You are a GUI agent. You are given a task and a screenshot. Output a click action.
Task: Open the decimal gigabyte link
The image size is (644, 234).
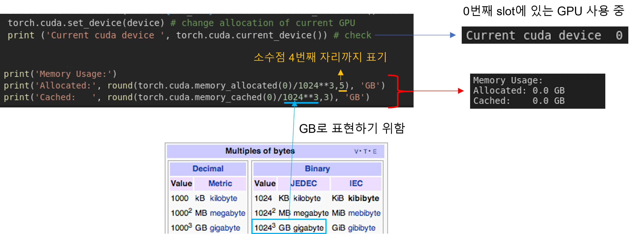point(225,228)
